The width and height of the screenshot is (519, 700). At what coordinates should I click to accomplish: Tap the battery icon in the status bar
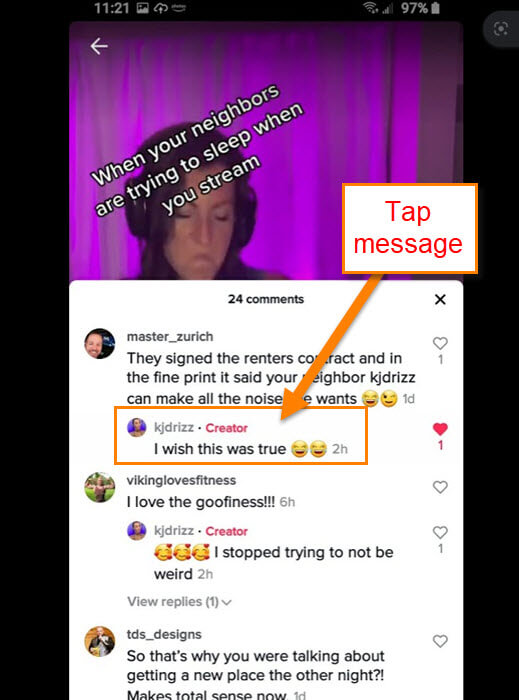point(436,8)
